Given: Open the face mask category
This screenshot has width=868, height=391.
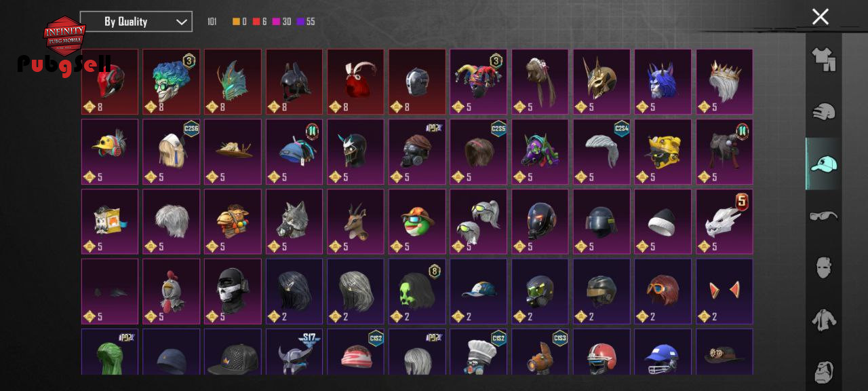Looking at the screenshot, I should [823, 267].
